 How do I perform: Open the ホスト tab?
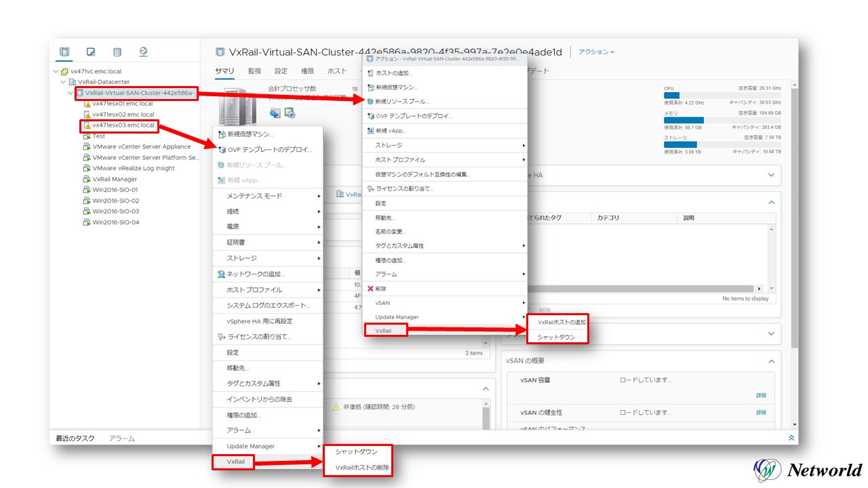337,71
